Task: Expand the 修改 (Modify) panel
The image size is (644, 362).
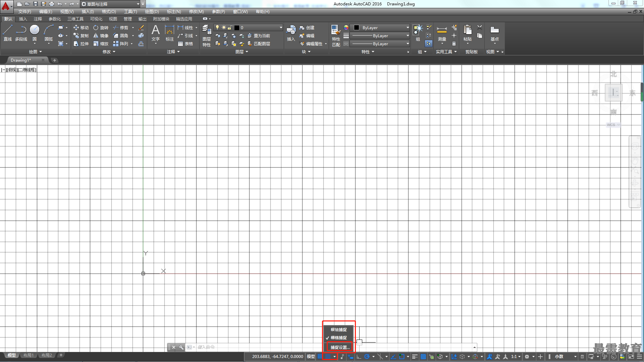Action: (109, 52)
